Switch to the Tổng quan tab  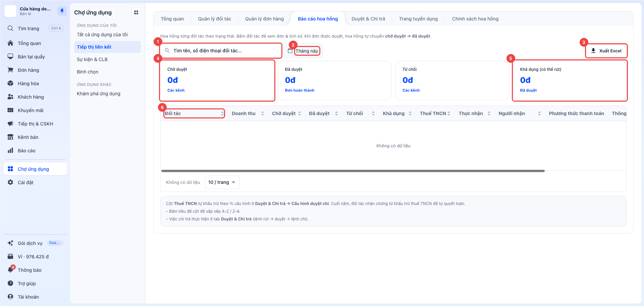point(172,19)
